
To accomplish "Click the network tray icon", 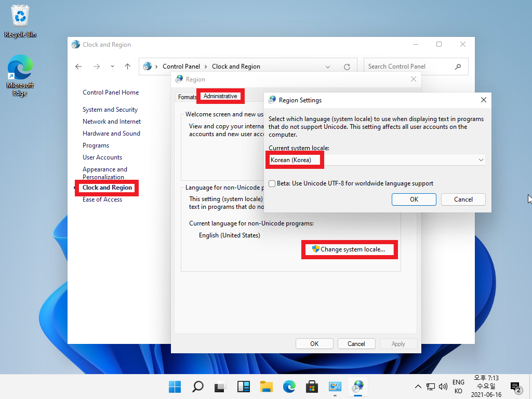I will tap(431, 387).
